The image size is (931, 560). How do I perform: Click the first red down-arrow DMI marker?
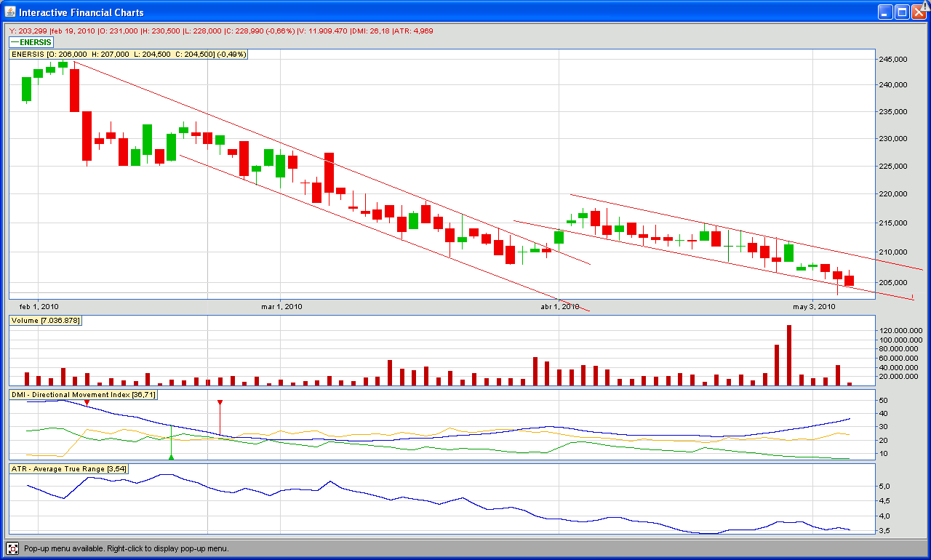coord(87,402)
